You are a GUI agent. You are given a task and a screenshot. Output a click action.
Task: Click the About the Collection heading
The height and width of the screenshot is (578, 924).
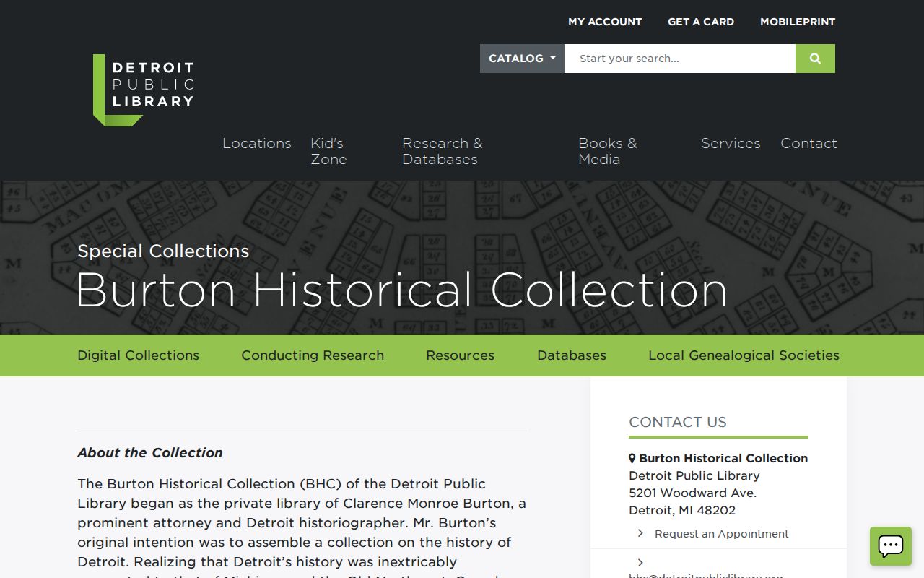point(150,453)
